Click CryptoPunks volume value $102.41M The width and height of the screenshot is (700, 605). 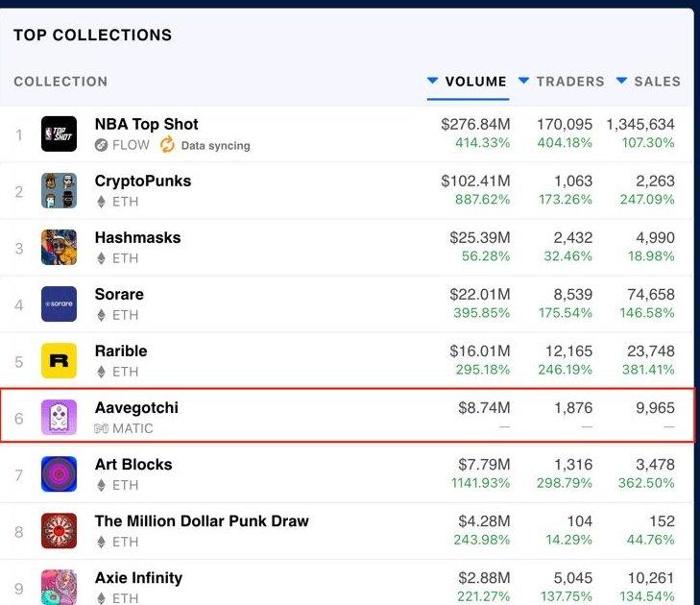475,181
